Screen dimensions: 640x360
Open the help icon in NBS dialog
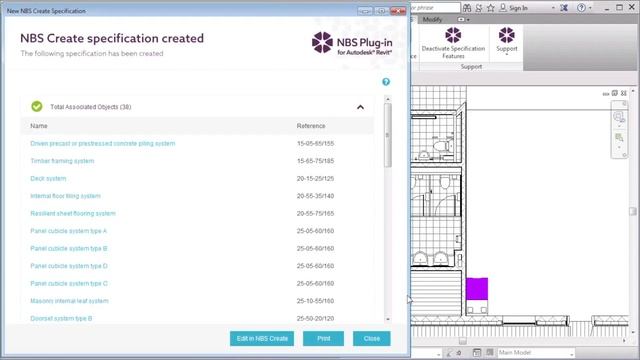point(386,82)
